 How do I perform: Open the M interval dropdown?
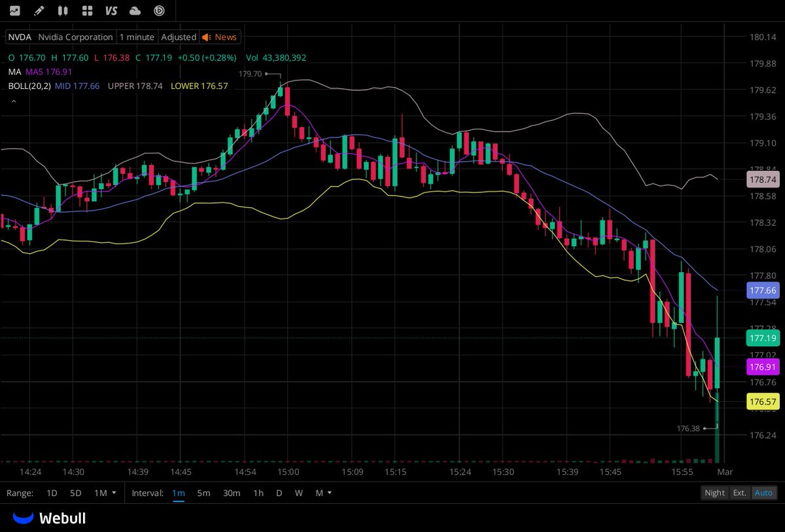(324, 493)
